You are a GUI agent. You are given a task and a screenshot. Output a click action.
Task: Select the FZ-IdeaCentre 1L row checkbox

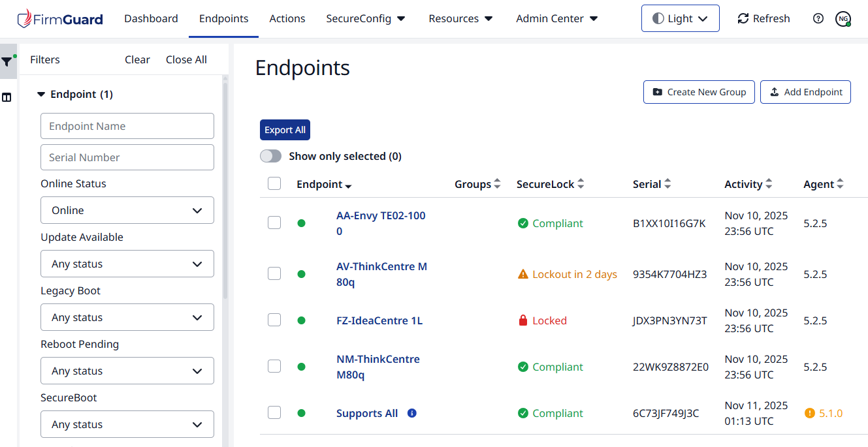[274, 320]
